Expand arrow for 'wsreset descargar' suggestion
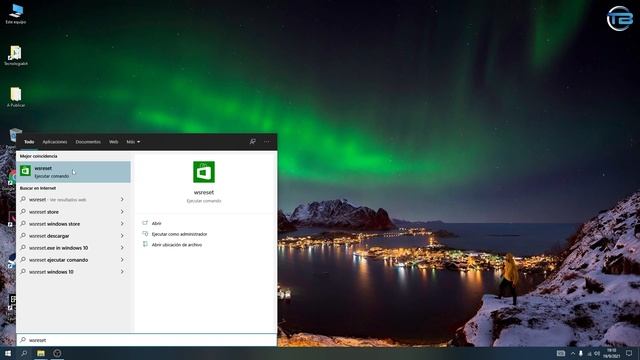The image size is (640, 360). point(122,236)
